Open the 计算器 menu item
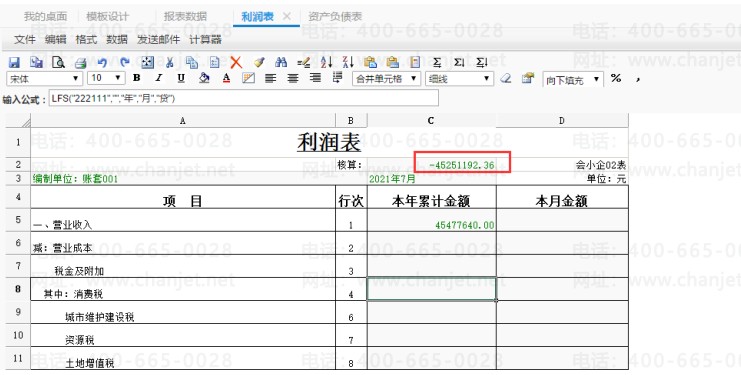Screen dimensions: 741x375 205,40
